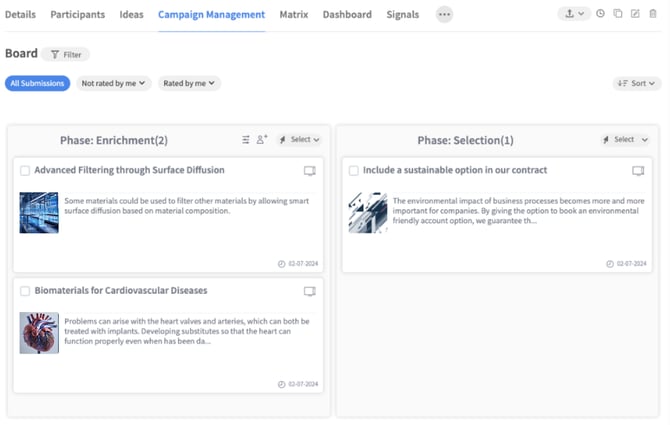670x425 pixels.
Task: Switch to the Matrix tab
Action: pos(294,15)
